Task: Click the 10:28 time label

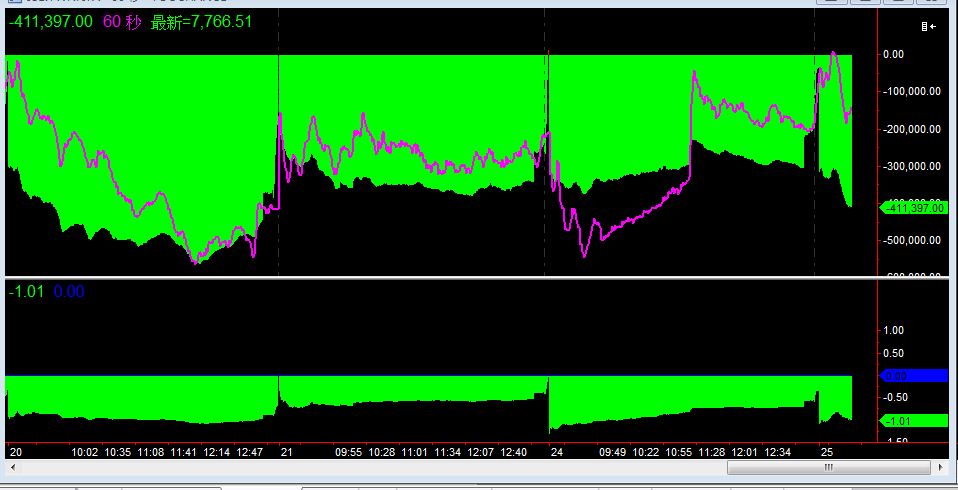Action: coord(382,452)
